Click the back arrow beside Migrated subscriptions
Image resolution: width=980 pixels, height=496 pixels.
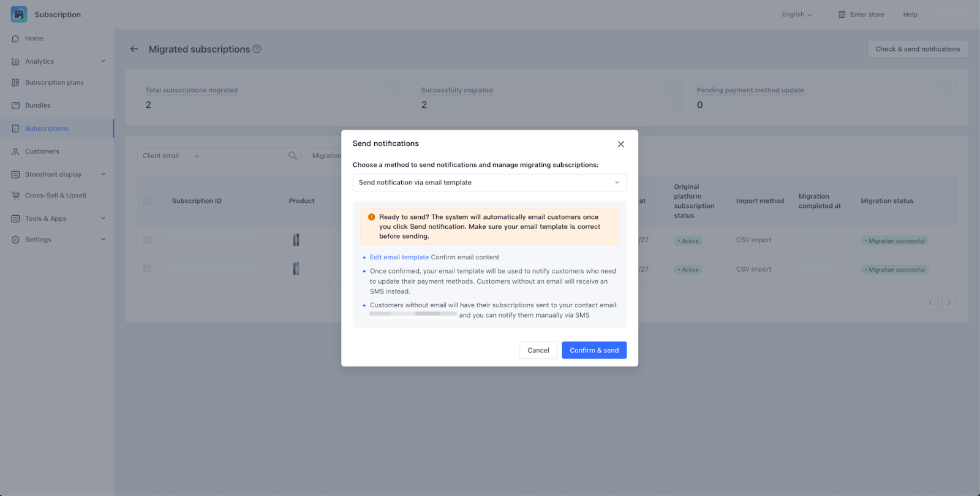pos(134,49)
